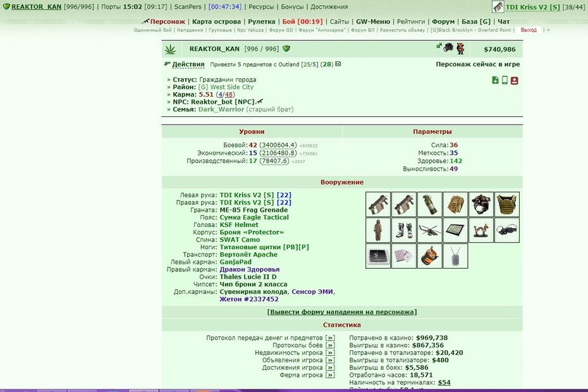
Task: Open Рейтинги page
Action: click(411, 21)
